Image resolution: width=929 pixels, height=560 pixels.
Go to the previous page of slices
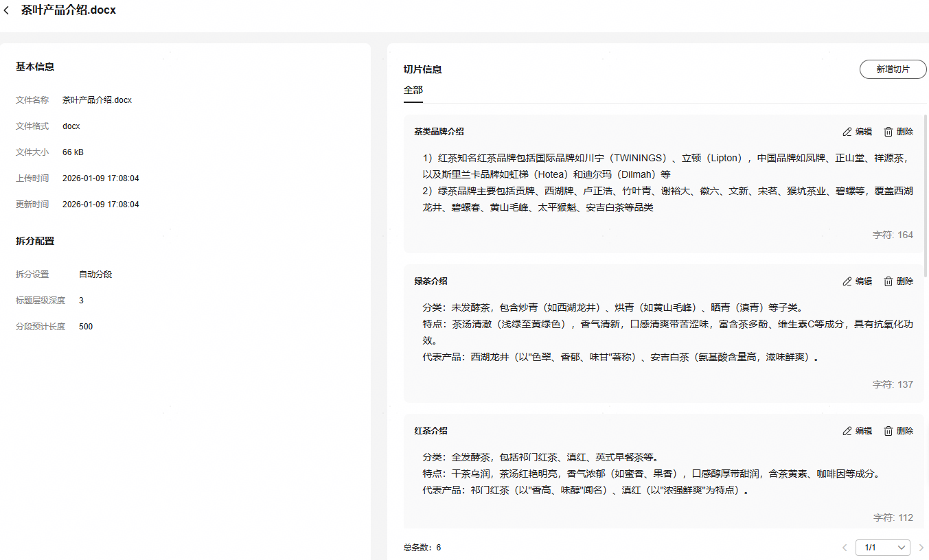845,548
